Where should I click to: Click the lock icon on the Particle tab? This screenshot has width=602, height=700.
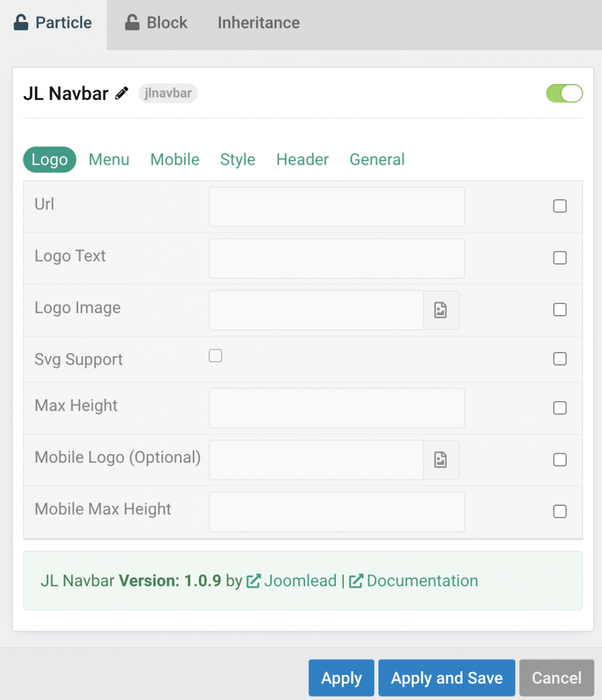tap(21, 23)
